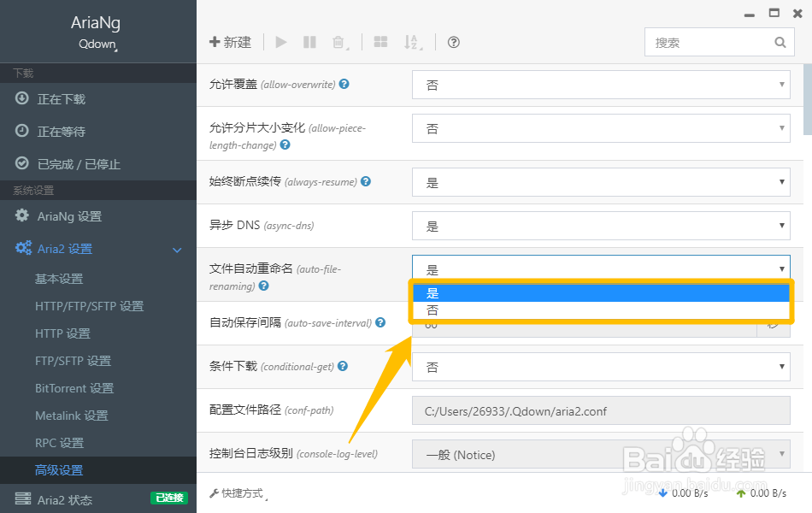Open the 快捷方式 shortcuts menu
812x513 pixels.
coord(238,493)
